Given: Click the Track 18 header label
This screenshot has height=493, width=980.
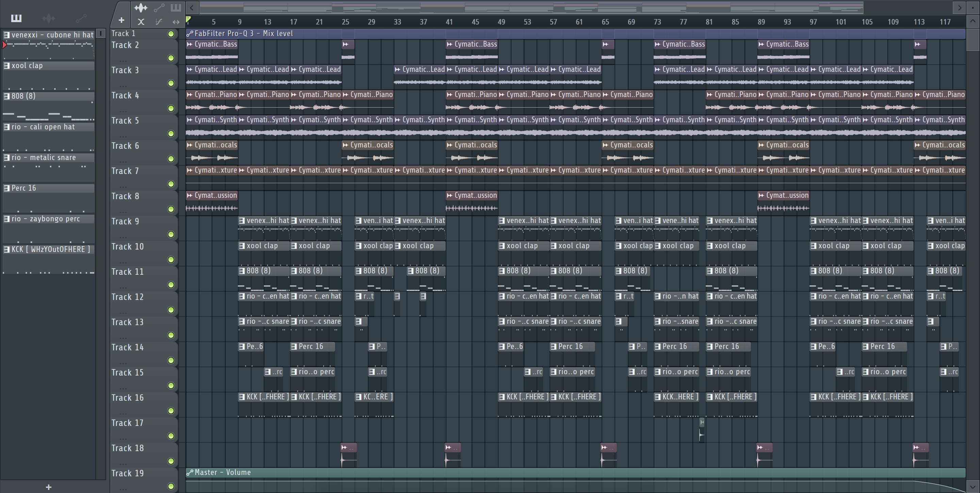Looking at the screenshot, I should tap(128, 448).
